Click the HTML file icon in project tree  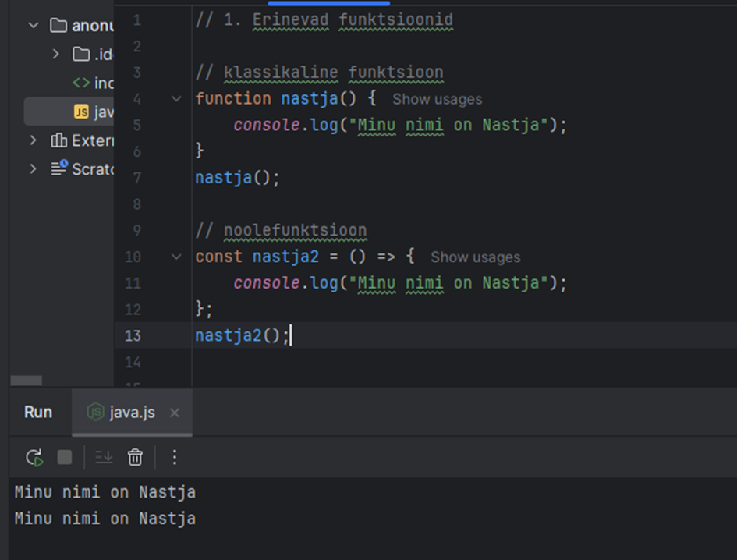click(81, 83)
